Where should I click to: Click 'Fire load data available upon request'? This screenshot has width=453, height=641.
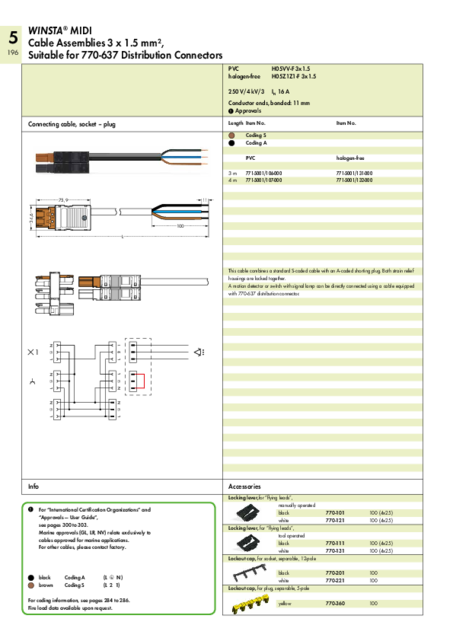coord(70,608)
